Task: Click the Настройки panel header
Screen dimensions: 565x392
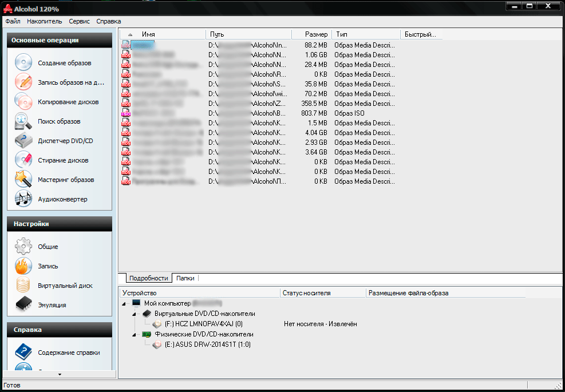Action: point(60,224)
